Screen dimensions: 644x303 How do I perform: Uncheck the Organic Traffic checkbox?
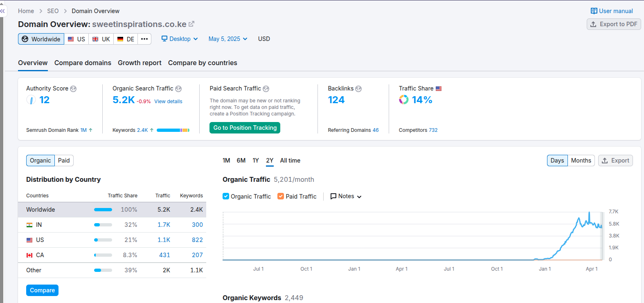pyautogui.click(x=226, y=196)
